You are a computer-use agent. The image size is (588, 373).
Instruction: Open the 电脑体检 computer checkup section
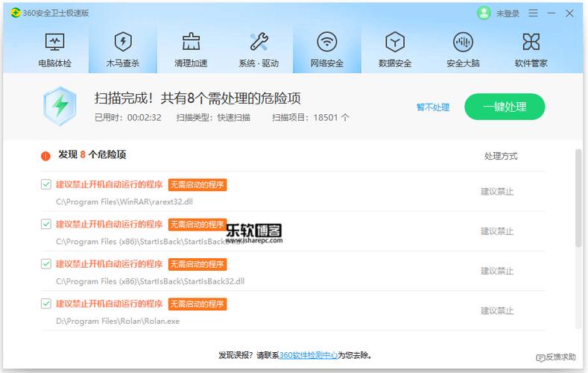(54, 50)
